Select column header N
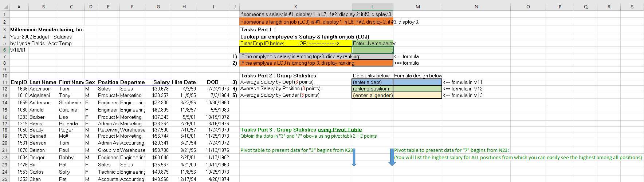 pyautogui.click(x=476, y=7)
